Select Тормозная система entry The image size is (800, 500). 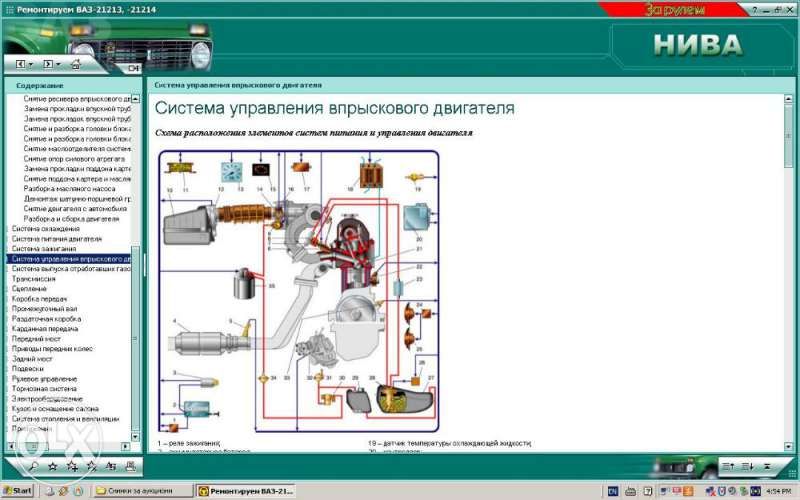point(44,389)
